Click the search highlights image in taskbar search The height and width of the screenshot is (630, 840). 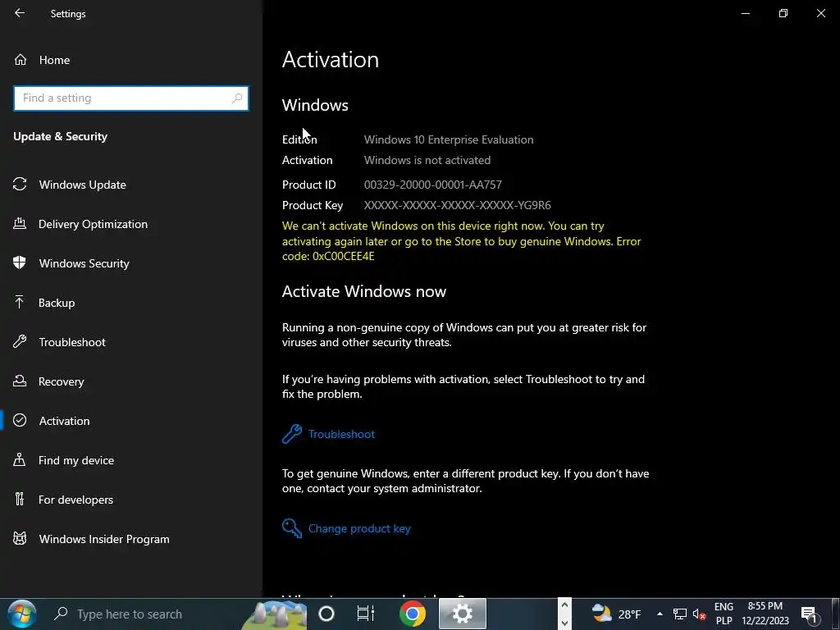coord(275,615)
